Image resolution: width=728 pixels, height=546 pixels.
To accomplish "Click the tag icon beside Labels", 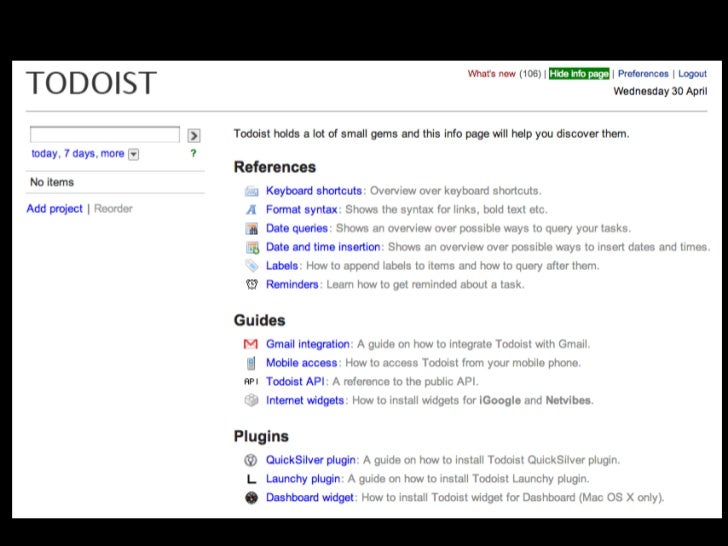I will 252,266.
